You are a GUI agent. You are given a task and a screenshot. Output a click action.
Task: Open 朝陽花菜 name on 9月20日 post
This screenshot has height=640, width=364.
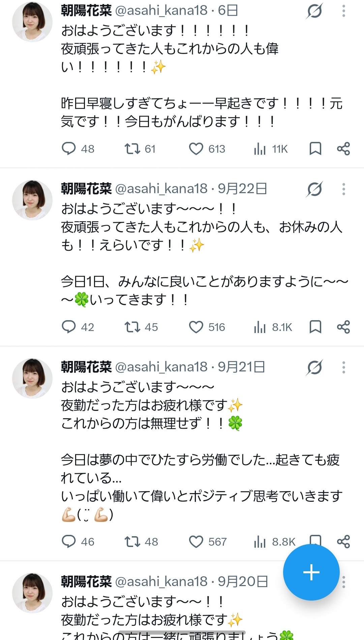point(86,581)
